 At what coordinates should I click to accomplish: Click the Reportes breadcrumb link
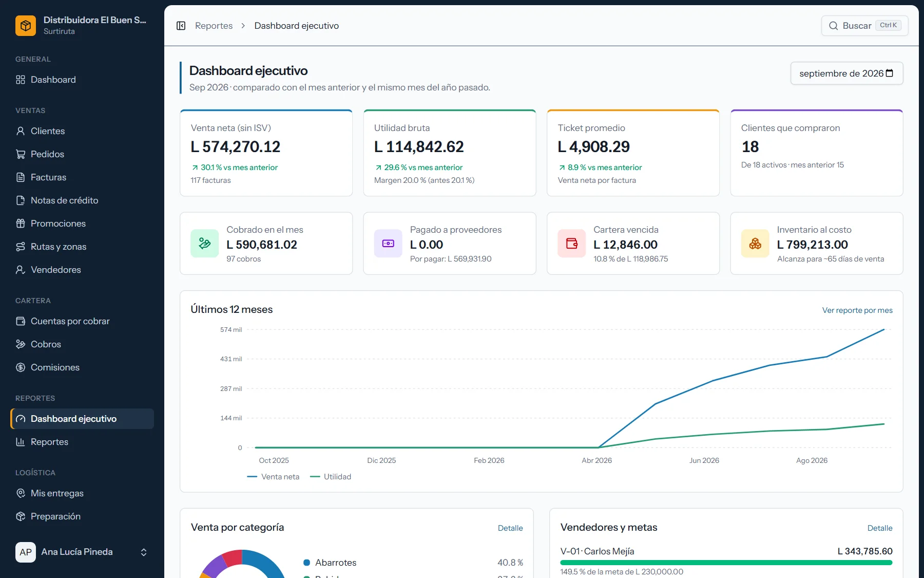click(214, 26)
